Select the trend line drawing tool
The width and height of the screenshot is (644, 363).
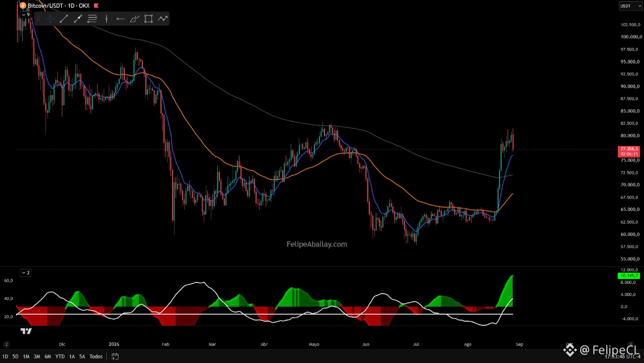[x=64, y=19]
